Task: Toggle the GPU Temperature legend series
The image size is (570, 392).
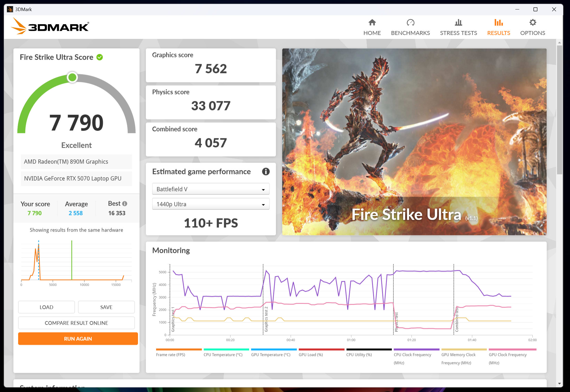Action: [x=274, y=353]
